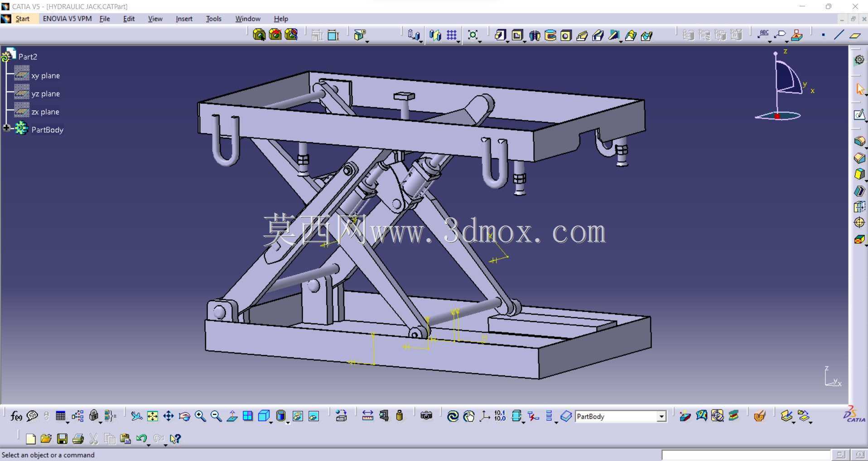This screenshot has width=868, height=461.
Task: Open the Window menu
Action: click(248, 19)
